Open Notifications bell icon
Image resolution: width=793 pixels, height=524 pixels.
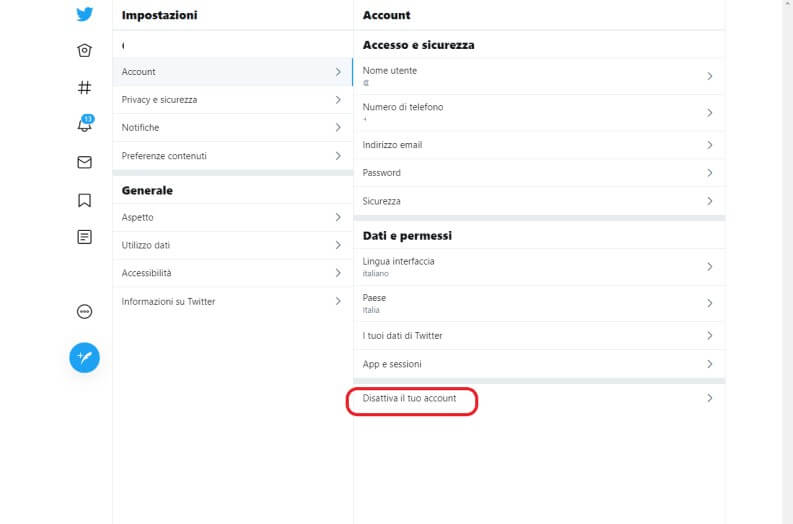pos(85,124)
